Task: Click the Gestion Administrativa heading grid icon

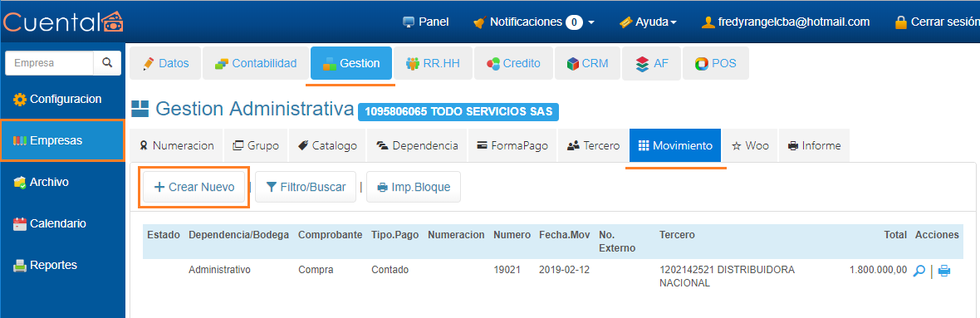Action: pos(140,109)
